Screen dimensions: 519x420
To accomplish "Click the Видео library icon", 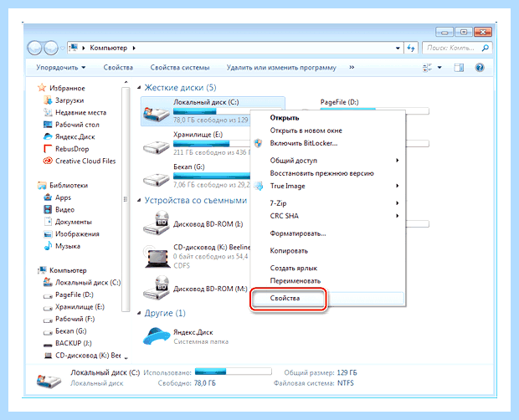I will [48, 209].
